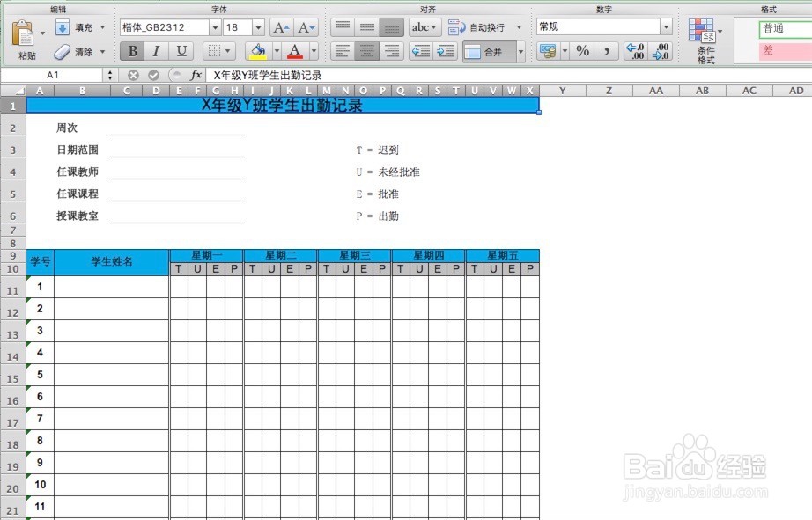Open the font name dropdown 楷体_GB2312

pos(215,27)
